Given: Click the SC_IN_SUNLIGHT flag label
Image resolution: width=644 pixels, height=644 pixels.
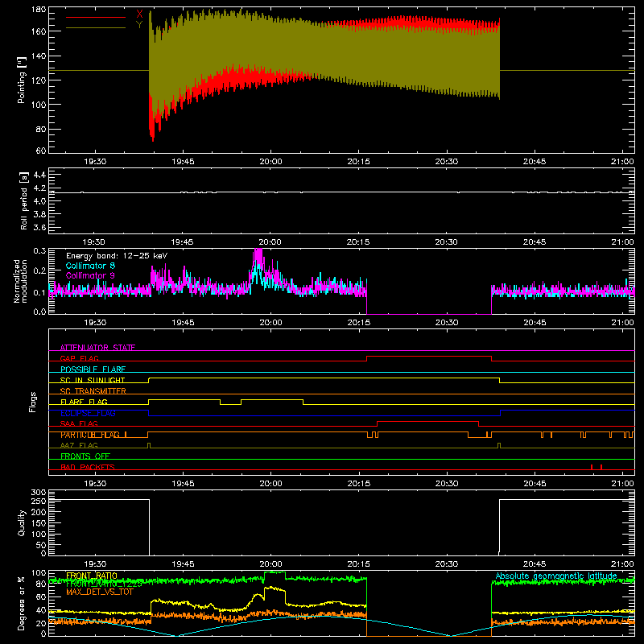Looking at the screenshot, I should 93,380.
